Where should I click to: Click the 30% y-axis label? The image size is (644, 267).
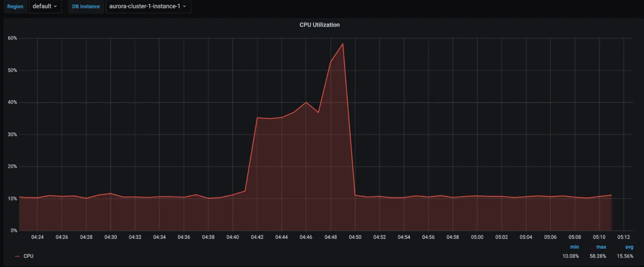[13, 135]
